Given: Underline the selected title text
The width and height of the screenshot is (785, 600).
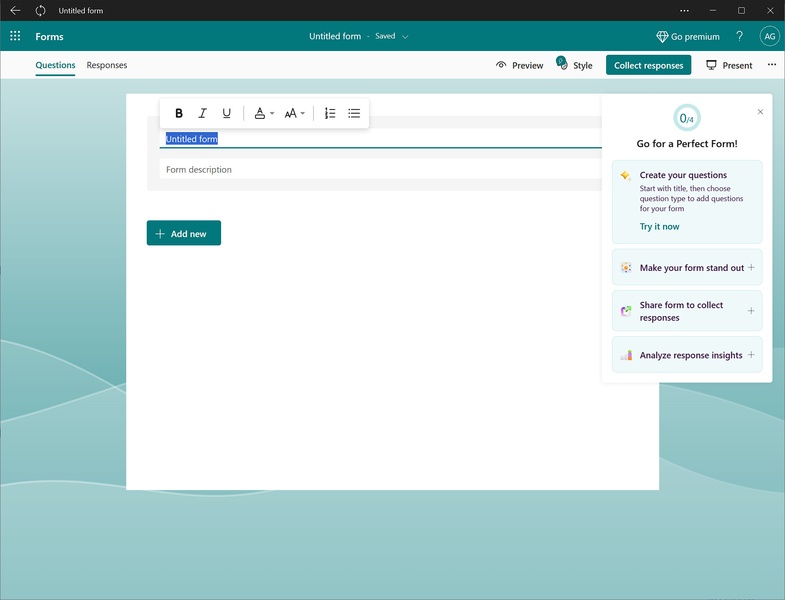Looking at the screenshot, I should point(227,114).
